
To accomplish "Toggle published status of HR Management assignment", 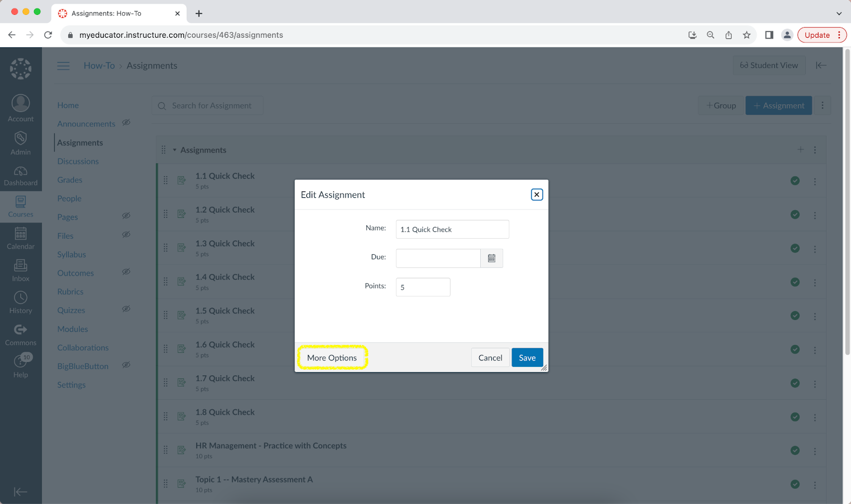I will (795, 450).
